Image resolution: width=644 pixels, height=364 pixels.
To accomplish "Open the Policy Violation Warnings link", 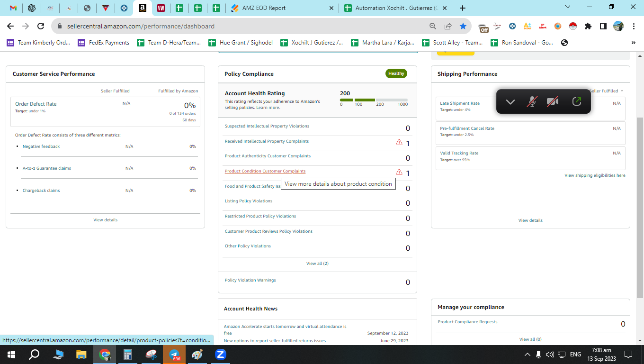I will (x=250, y=280).
